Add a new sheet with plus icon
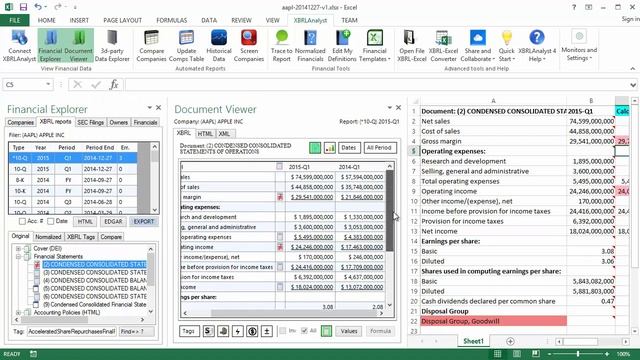Image resolution: width=640 pixels, height=360 pixels. tap(510, 341)
